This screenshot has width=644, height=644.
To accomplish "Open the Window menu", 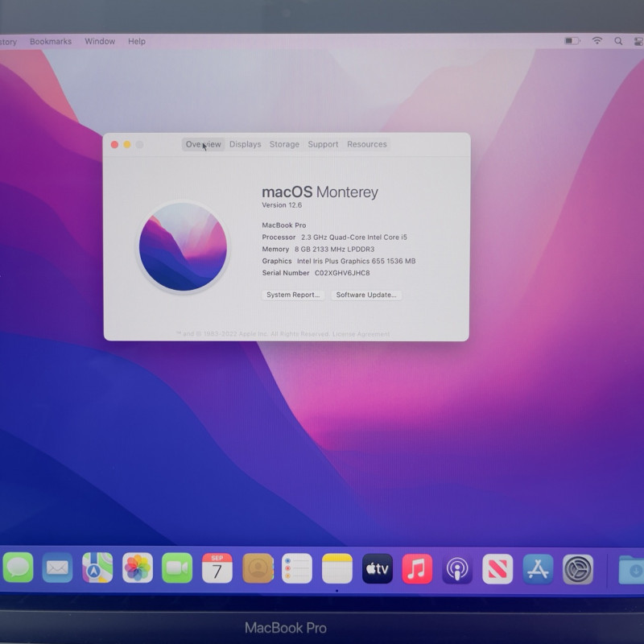I will point(100,42).
